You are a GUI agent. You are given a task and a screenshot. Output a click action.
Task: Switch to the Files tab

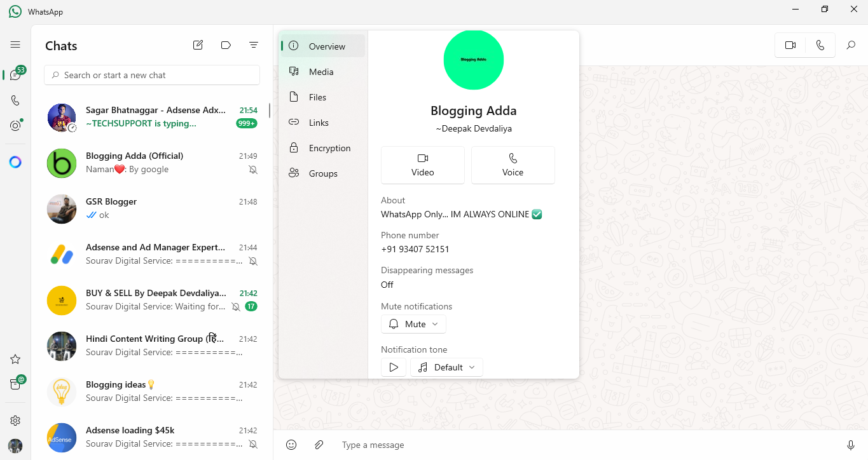tap(323, 97)
